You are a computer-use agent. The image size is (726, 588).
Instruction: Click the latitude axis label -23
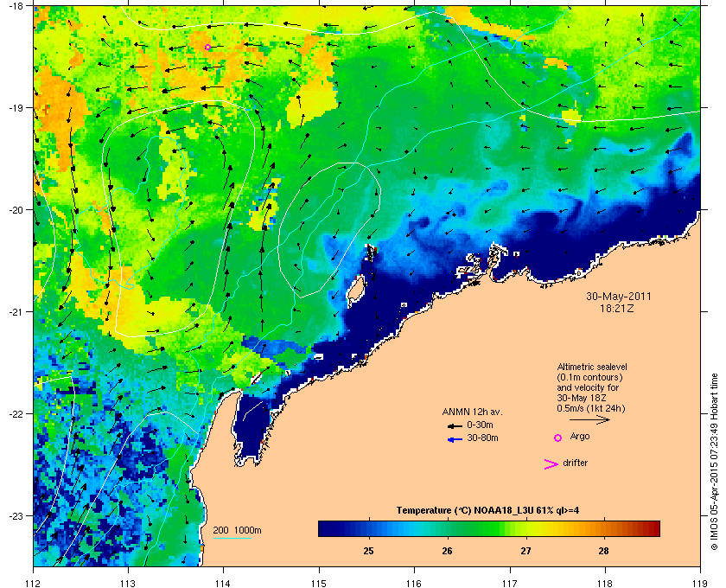pos(16,515)
